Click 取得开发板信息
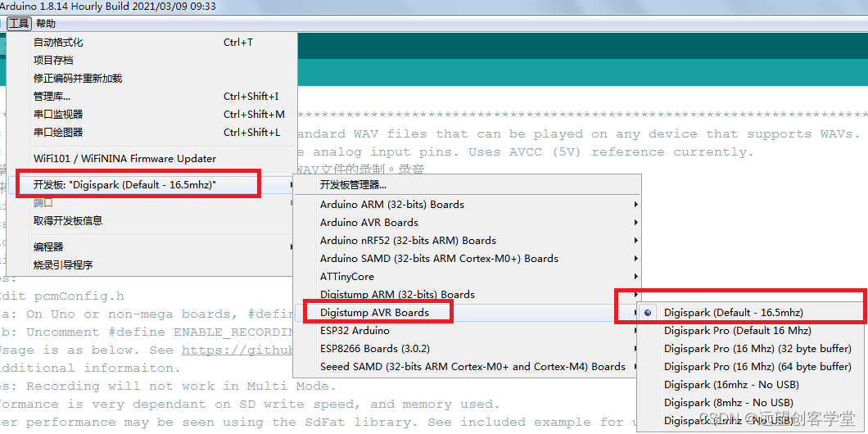The height and width of the screenshot is (434, 868). [151, 221]
